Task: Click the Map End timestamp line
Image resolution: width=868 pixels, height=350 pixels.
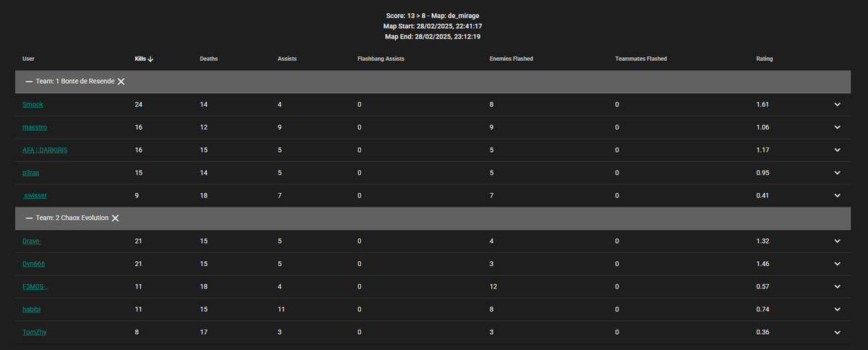Action: [434, 36]
